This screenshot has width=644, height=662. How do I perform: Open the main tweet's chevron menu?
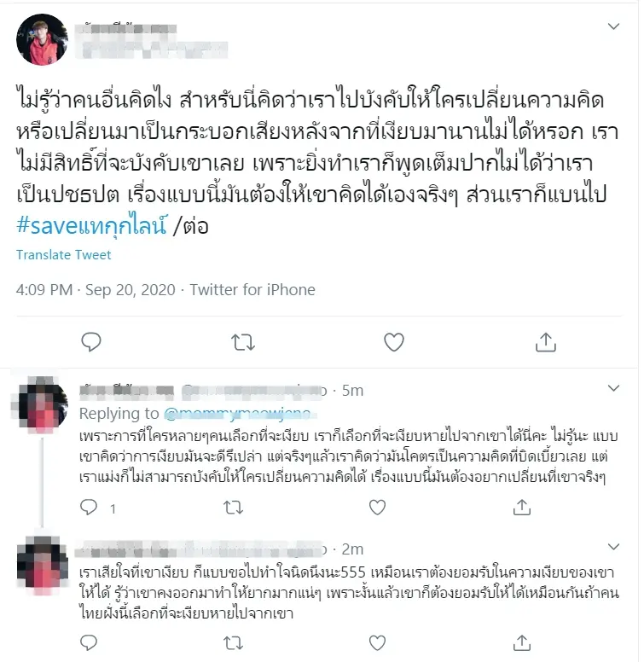point(613,26)
